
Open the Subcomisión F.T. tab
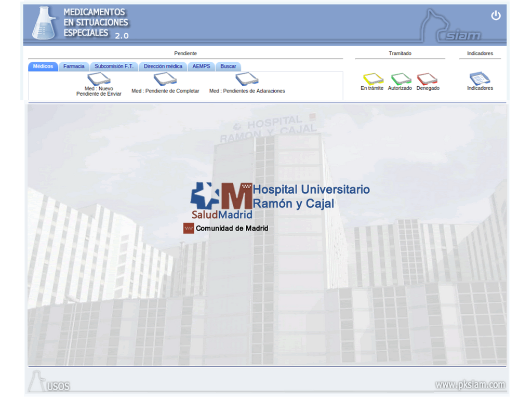tap(114, 66)
